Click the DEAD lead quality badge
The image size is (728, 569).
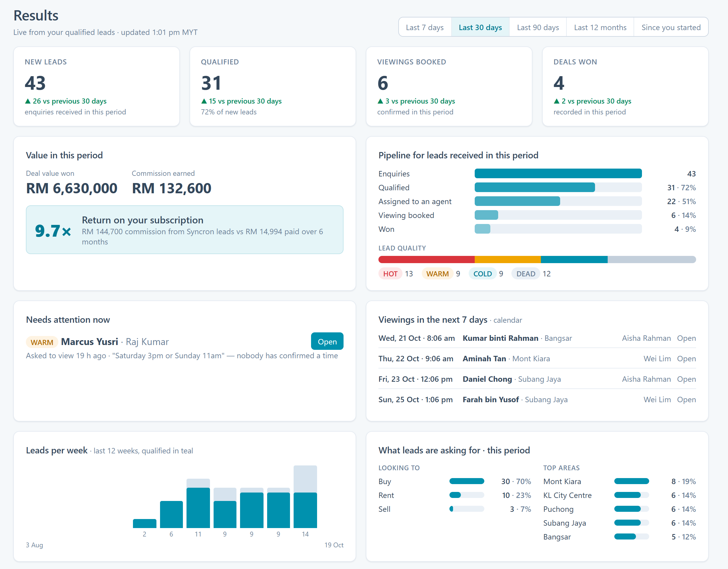pos(526,274)
